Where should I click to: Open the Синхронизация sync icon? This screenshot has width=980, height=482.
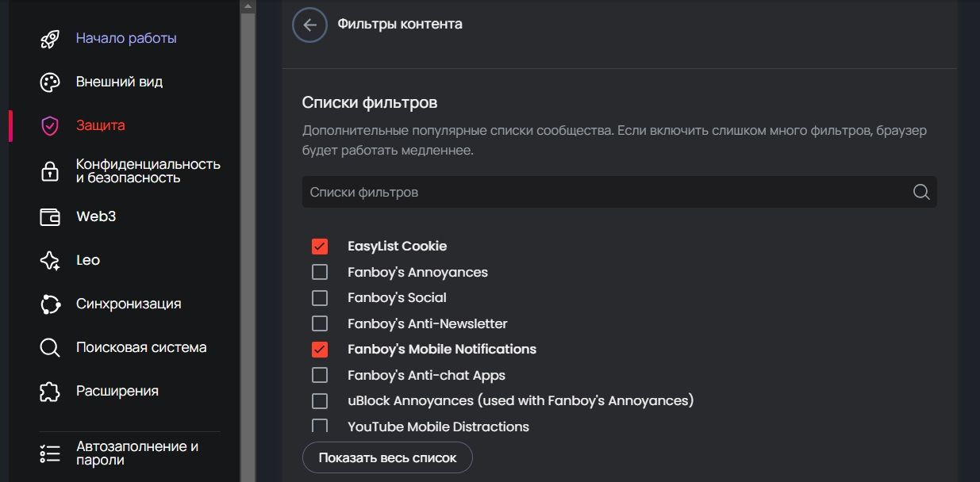(x=50, y=304)
